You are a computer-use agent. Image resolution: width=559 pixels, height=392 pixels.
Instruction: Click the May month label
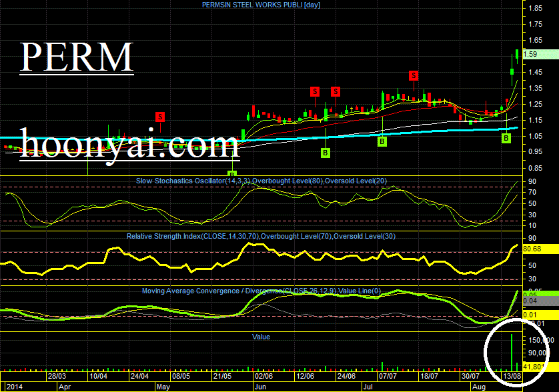click(x=163, y=387)
